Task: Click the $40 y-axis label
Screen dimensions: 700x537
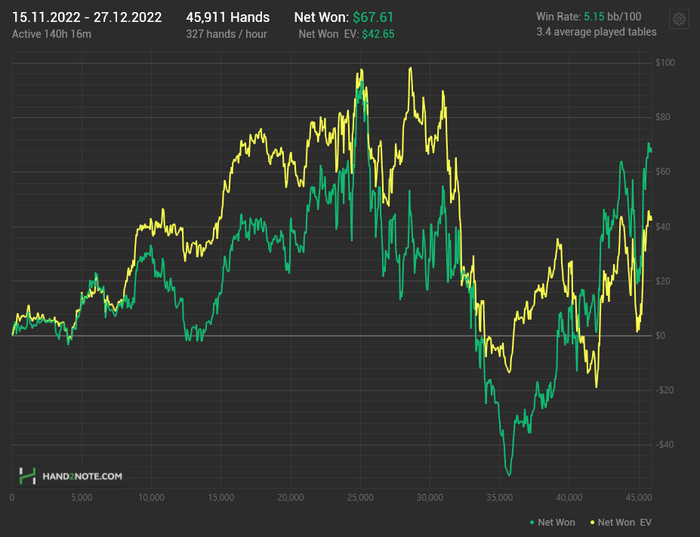Action: pyautogui.click(x=663, y=227)
